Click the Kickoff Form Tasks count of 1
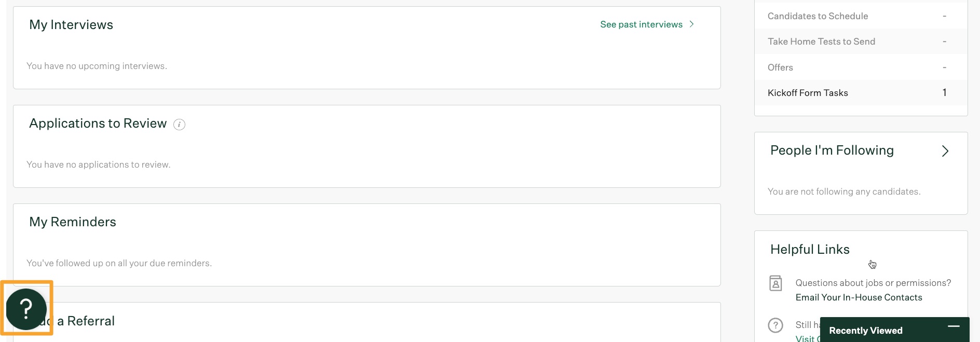 click(x=944, y=92)
